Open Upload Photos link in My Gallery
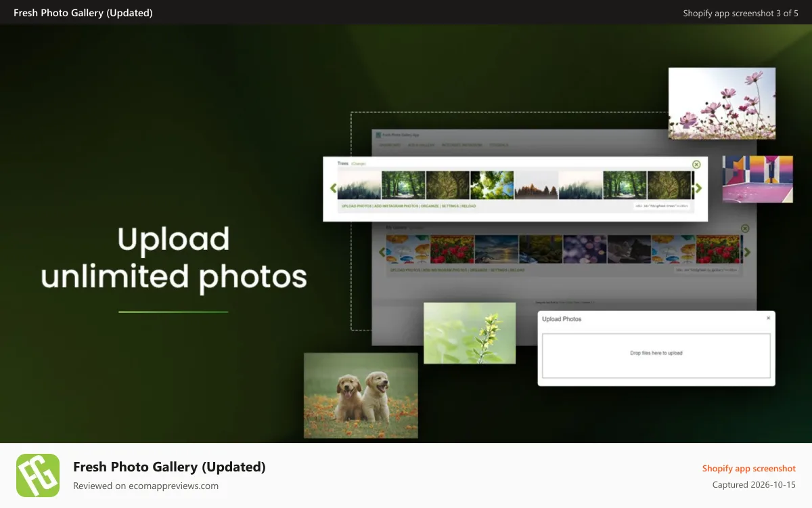The height and width of the screenshot is (508, 812). pos(405,270)
